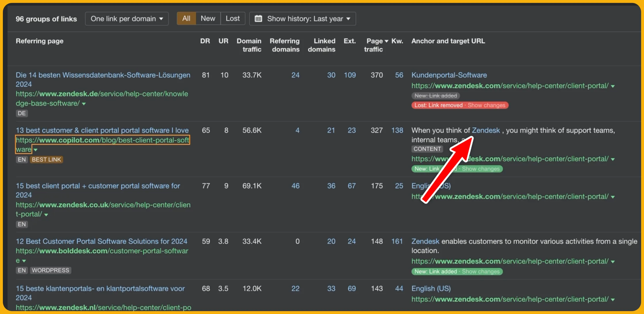
Task: Click the WORDPRESS badge in bolddesk row
Action: coord(50,270)
